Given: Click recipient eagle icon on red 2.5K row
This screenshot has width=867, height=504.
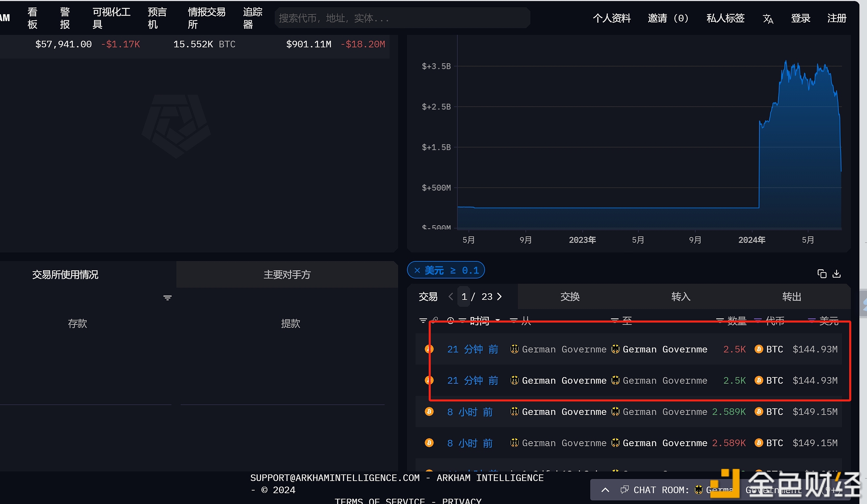Looking at the screenshot, I should pos(615,349).
